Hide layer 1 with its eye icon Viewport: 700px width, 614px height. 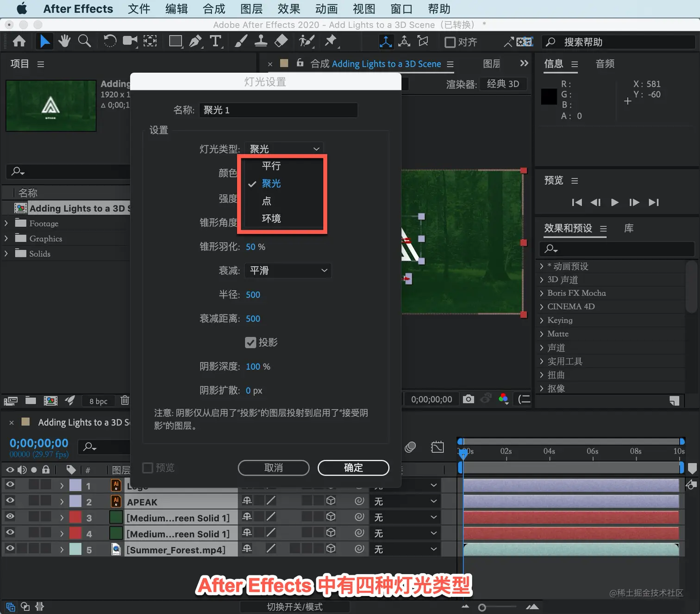point(10,484)
